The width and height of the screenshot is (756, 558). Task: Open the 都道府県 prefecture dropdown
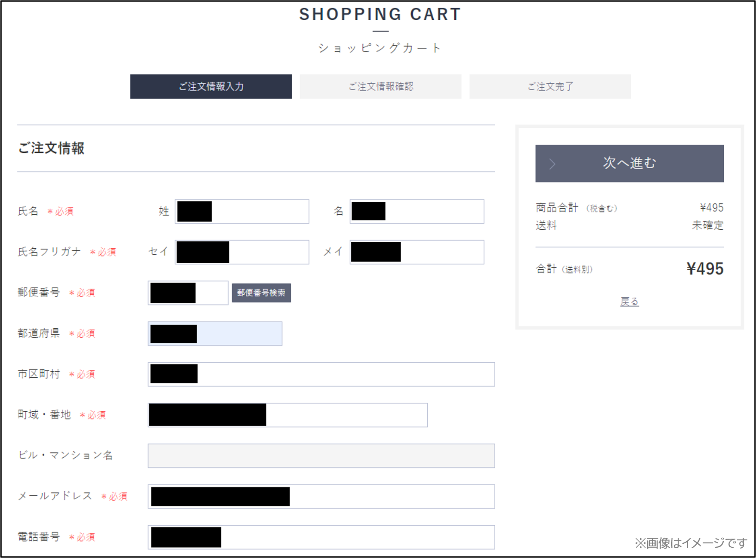tap(215, 334)
